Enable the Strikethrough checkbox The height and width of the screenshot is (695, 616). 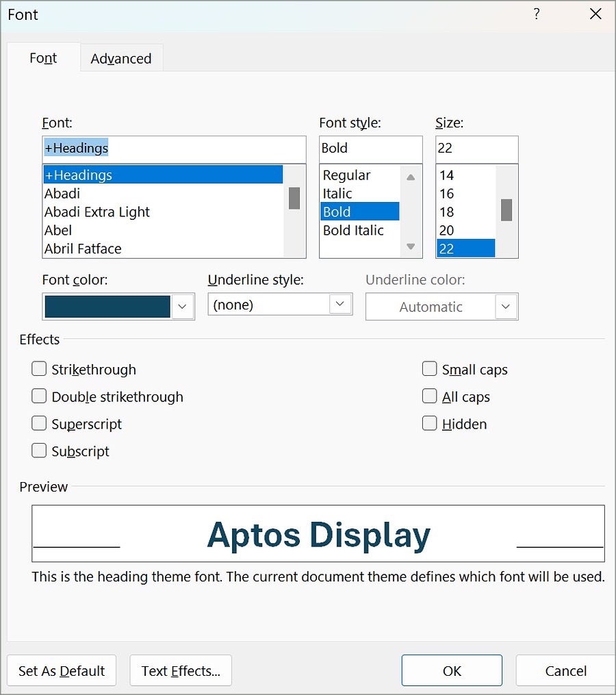point(39,369)
